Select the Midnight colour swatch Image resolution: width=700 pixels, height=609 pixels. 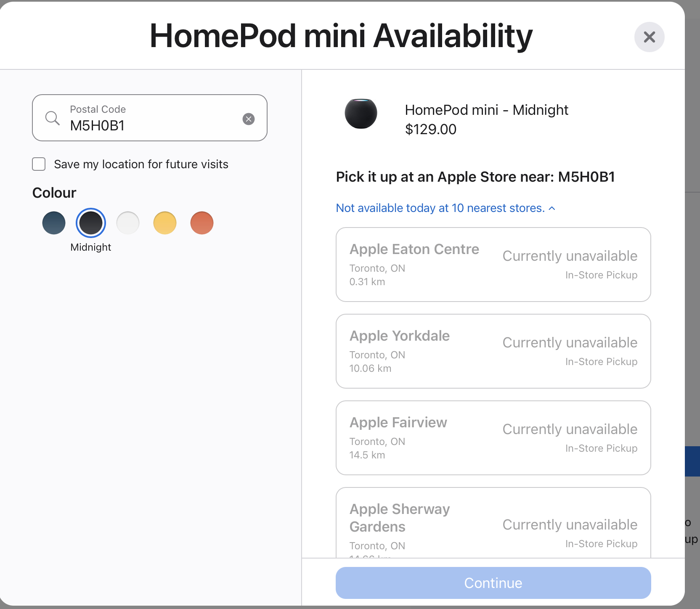pos(91,223)
